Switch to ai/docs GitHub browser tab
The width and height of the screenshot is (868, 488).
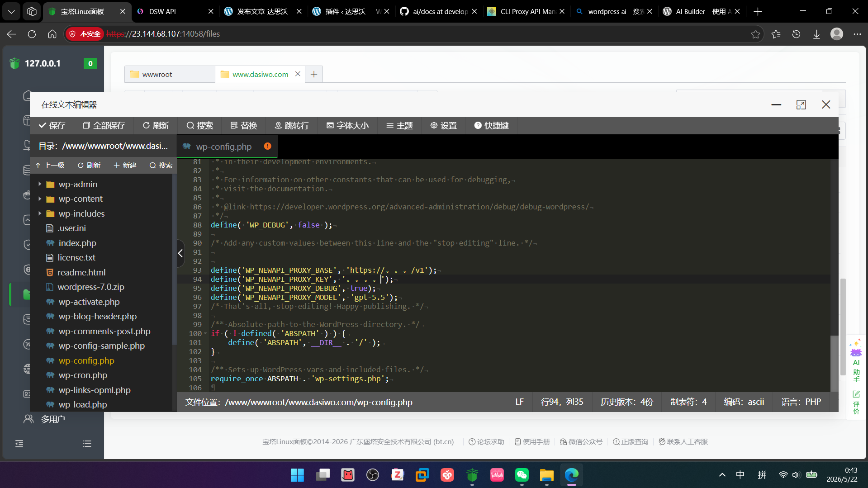coord(438,11)
